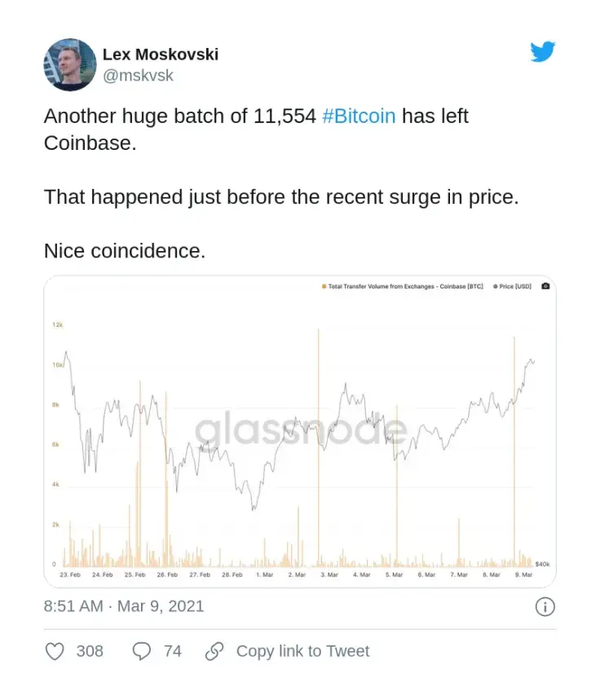Click the camera icon on the chart
The width and height of the screenshot is (600, 700).
[x=545, y=287]
